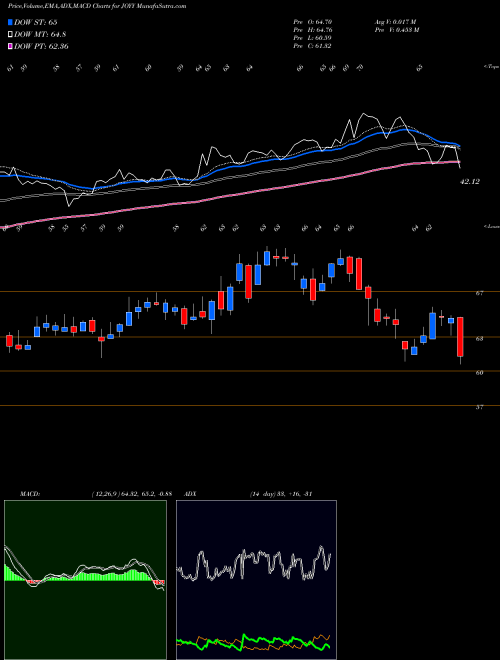This screenshot has width=500, height=660.
Task: Click the 'Pre O: 64.70' open value
Action: 312,21
